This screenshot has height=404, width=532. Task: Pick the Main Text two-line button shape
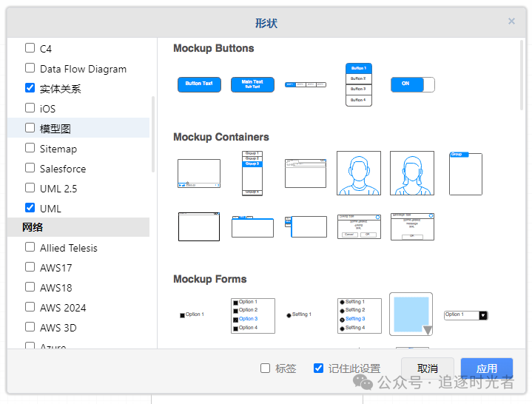pyautogui.click(x=252, y=84)
